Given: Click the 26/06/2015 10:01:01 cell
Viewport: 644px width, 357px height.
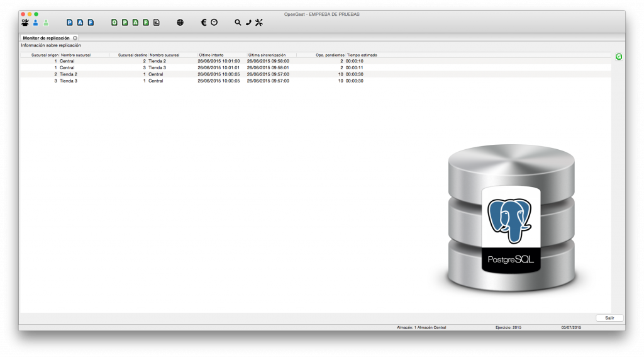Looking at the screenshot, I should point(218,67).
